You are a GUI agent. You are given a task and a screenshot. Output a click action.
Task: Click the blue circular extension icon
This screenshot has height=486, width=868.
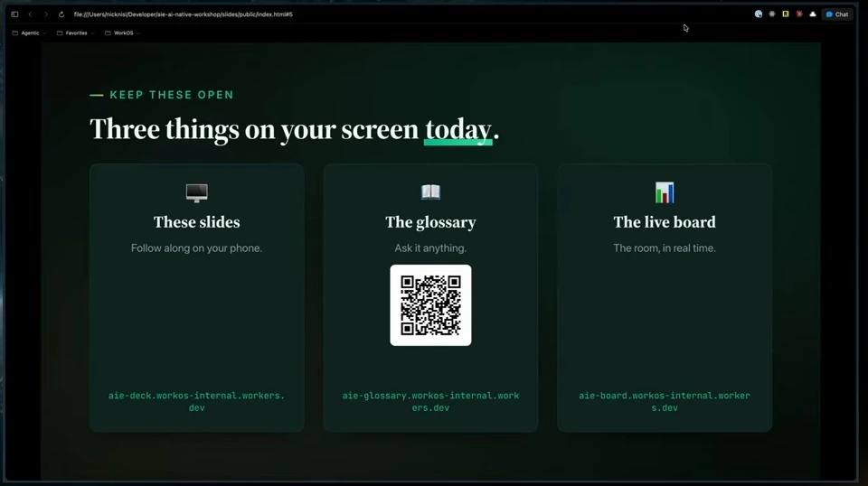coord(759,14)
